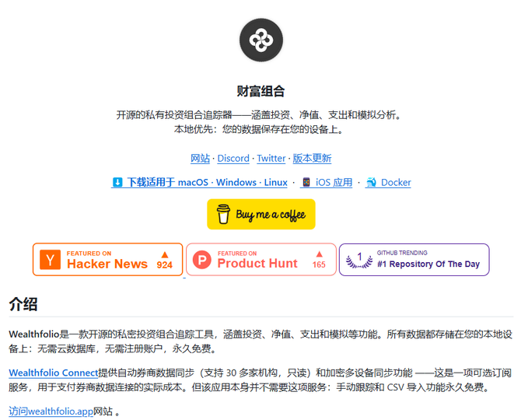
Task: Open the Twitter link
Action: point(271,159)
